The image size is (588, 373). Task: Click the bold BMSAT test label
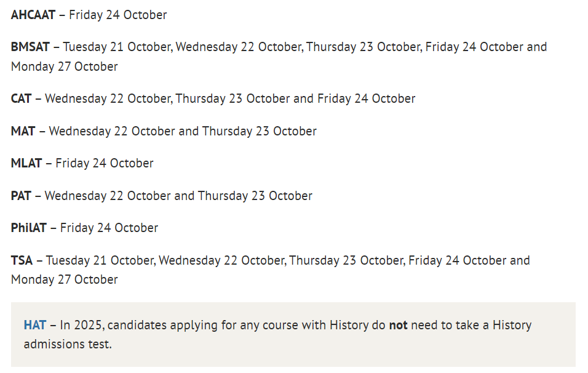pyautogui.click(x=31, y=47)
